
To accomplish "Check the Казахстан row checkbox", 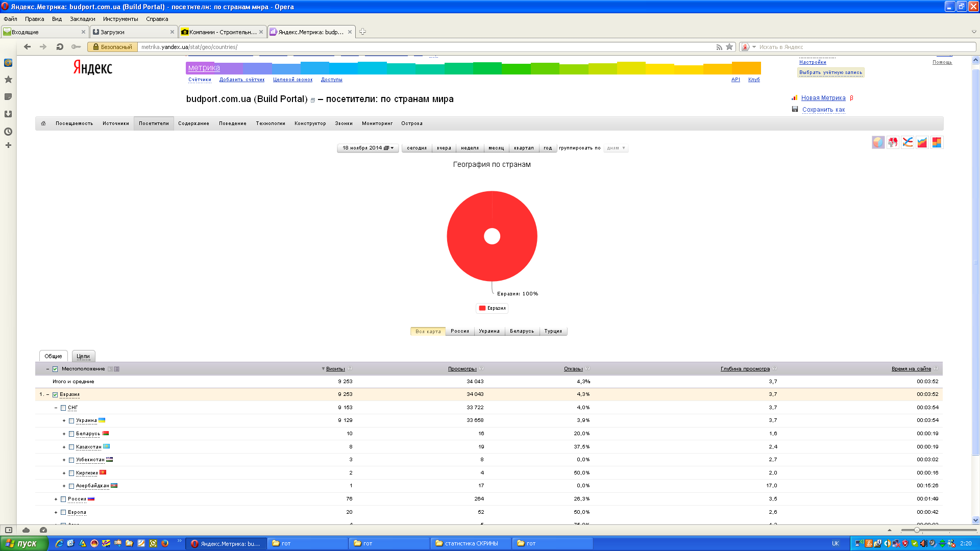I will (x=71, y=447).
